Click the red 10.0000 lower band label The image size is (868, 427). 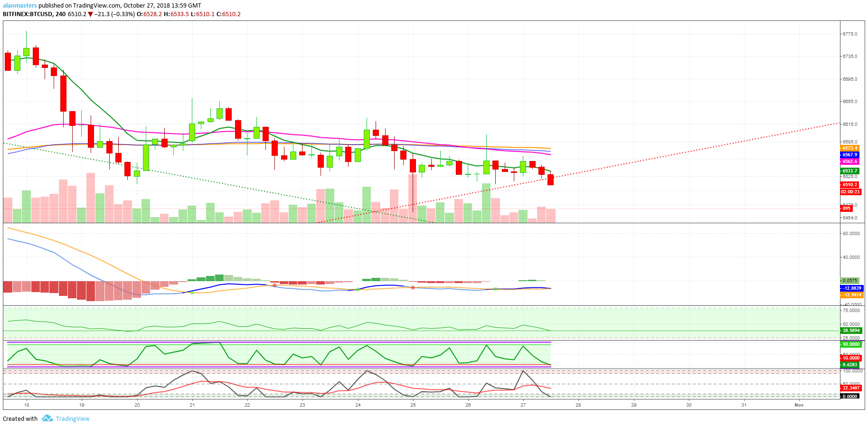[851, 358]
